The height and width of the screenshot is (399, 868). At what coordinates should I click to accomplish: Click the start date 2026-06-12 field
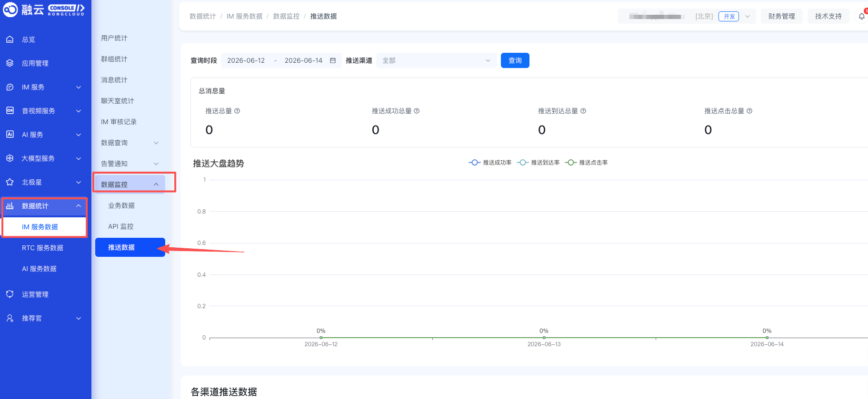pos(246,60)
